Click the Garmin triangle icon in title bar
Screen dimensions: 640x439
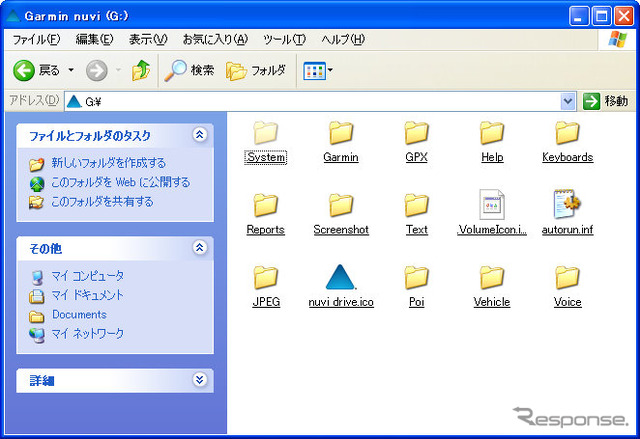click(13, 16)
